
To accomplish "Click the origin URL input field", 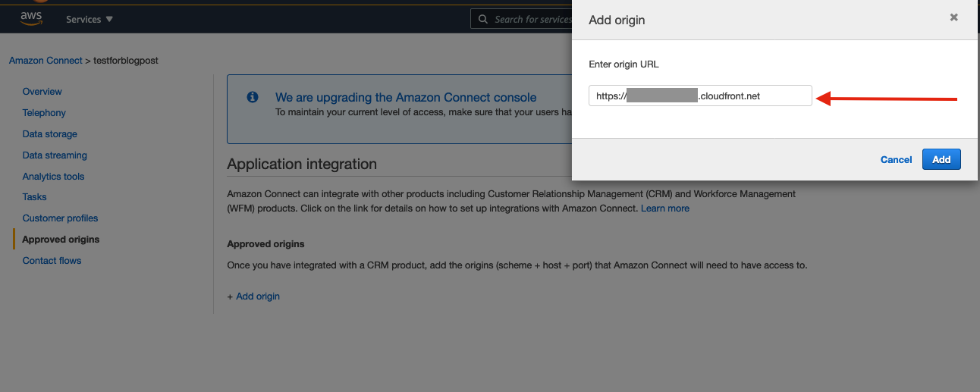I will [x=700, y=96].
